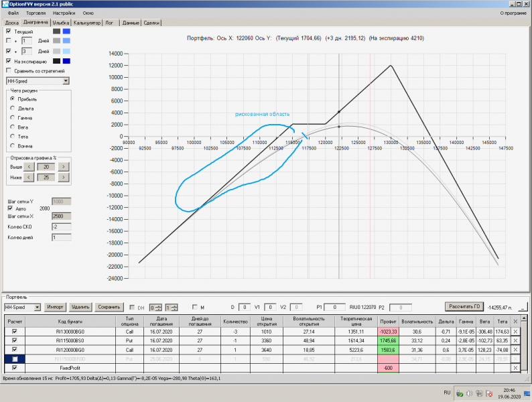Image resolution: width=532 pixels, height=402 pixels.
Task: Switch to the 'Калькулятор' tab
Action: pos(87,23)
